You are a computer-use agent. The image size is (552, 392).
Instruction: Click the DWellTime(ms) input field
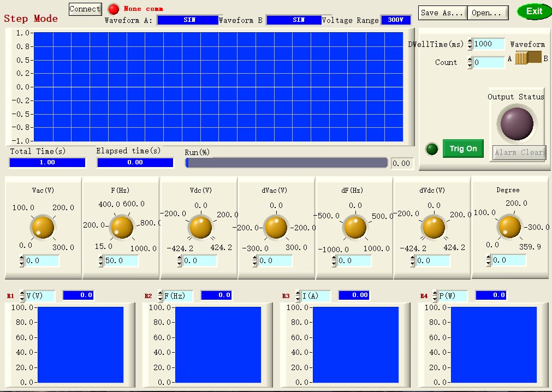[489, 44]
